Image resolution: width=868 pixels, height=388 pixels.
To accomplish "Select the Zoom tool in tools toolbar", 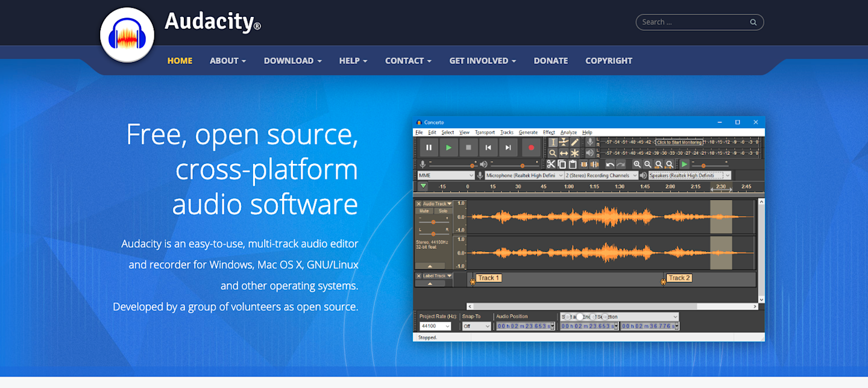I will 553,153.
